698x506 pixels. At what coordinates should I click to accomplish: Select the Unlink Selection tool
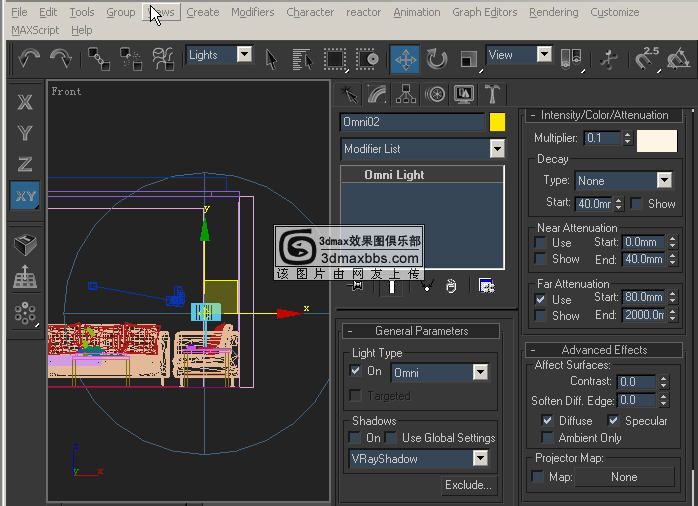[131, 59]
